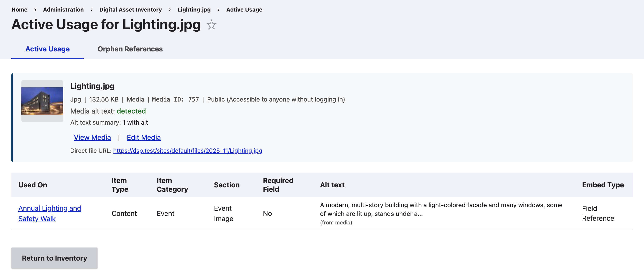The width and height of the screenshot is (644, 278).
Task: Click the View Media link
Action: tap(92, 137)
